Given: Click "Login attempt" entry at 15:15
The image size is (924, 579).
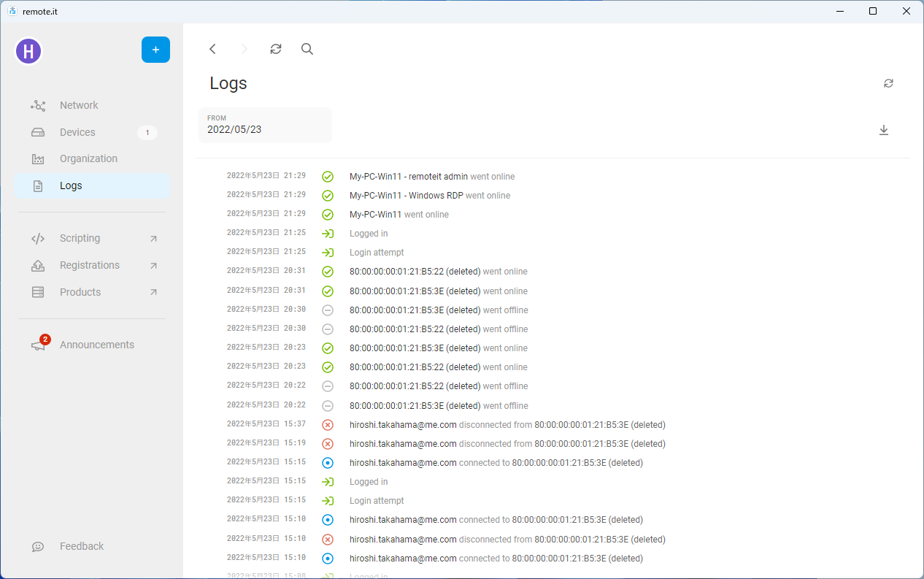Looking at the screenshot, I should [x=377, y=501].
